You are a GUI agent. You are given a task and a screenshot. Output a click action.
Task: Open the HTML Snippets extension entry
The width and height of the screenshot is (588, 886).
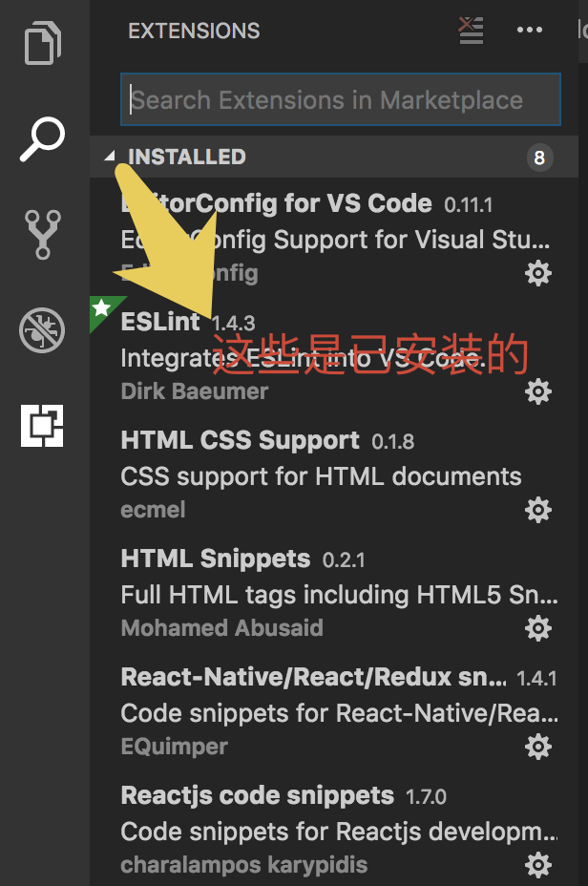[x=334, y=593]
